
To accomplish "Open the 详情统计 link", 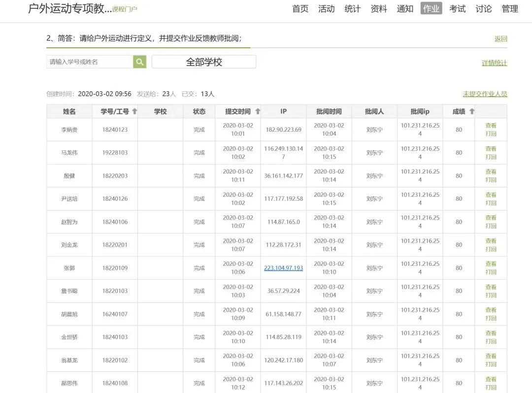I will click(x=494, y=63).
